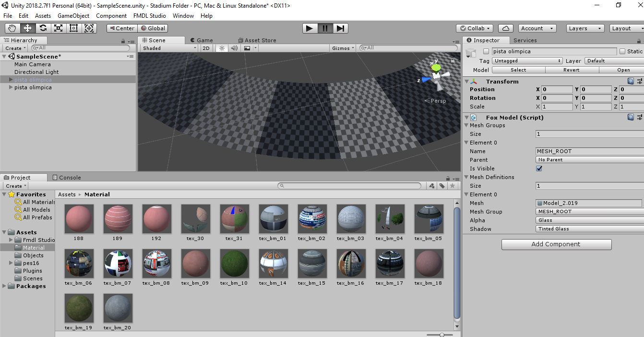Click the blue Z axis gizmo cone

[x=426, y=80]
